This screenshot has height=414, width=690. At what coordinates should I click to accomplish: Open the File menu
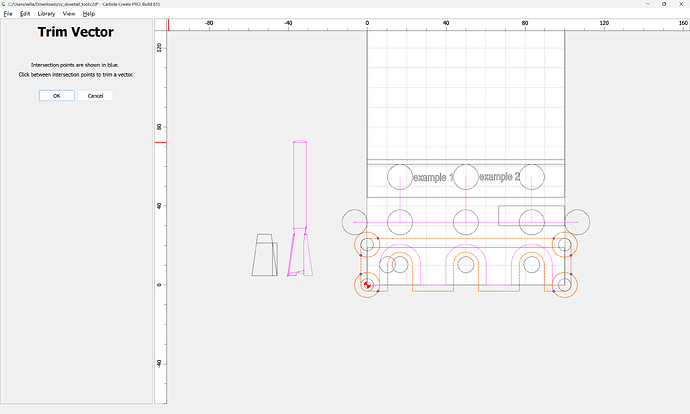pyautogui.click(x=8, y=14)
